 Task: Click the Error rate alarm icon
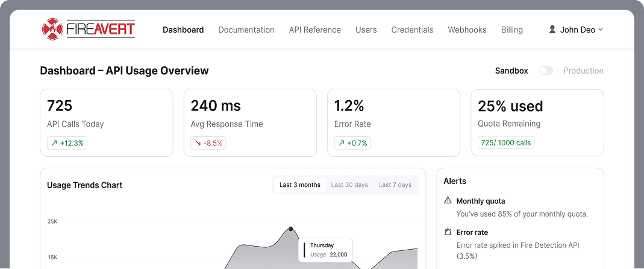448,232
